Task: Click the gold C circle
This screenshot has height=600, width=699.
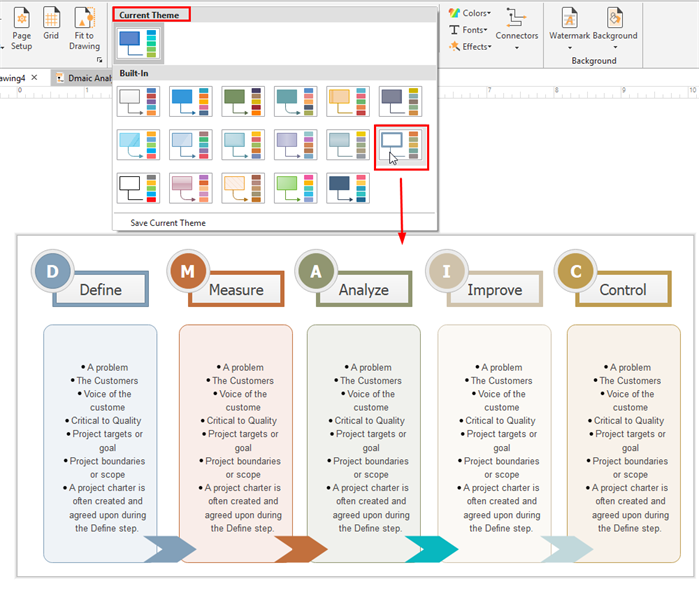Action: click(576, 271)
